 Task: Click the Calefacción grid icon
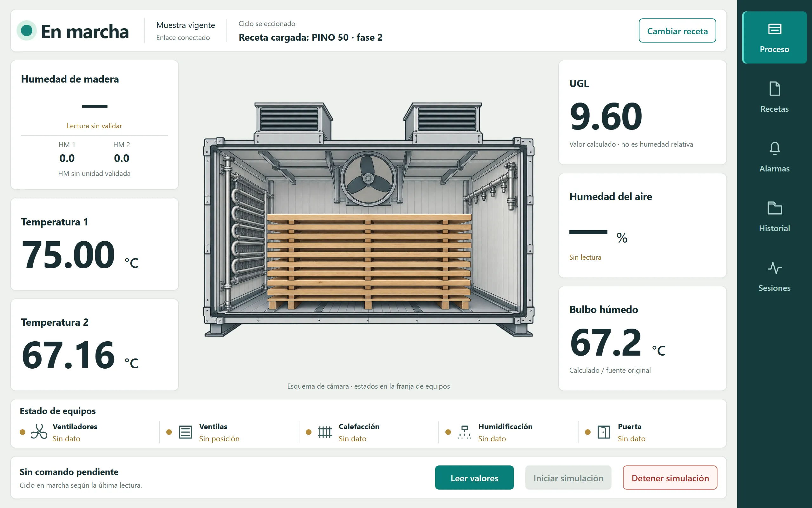[325, 432]
